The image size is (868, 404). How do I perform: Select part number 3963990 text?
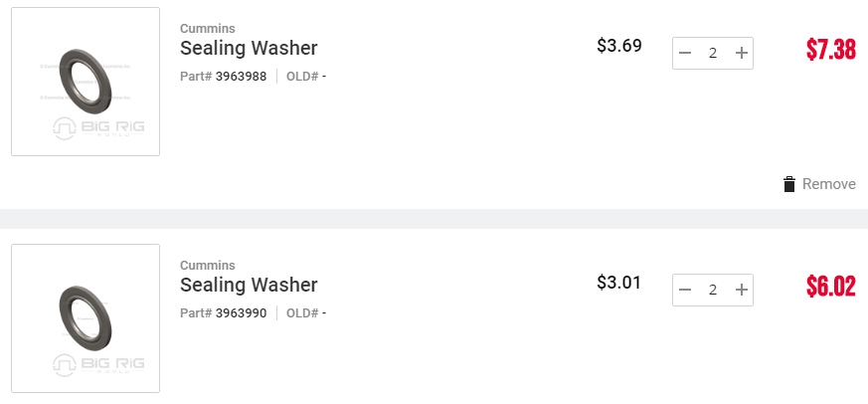click(x=241, y=313)
